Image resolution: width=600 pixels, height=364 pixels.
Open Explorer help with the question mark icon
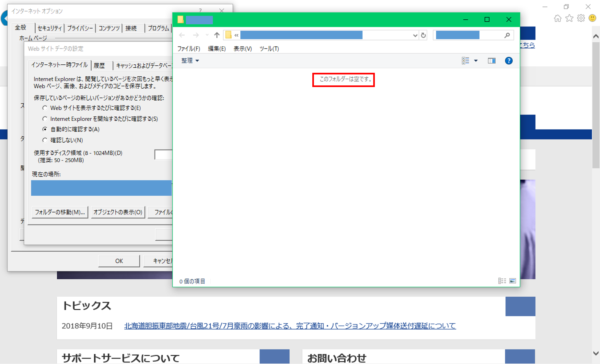pos(508,61)
